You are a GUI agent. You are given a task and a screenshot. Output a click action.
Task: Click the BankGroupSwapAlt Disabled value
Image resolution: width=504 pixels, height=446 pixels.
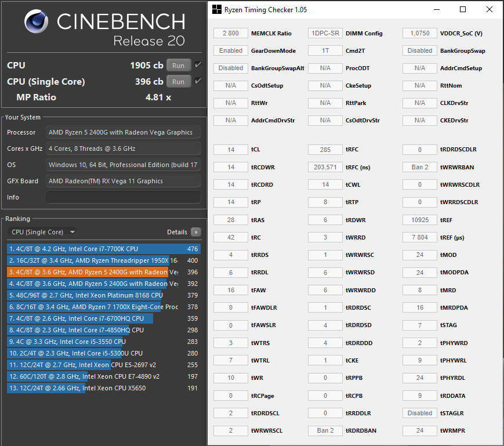tap(231, 68)
